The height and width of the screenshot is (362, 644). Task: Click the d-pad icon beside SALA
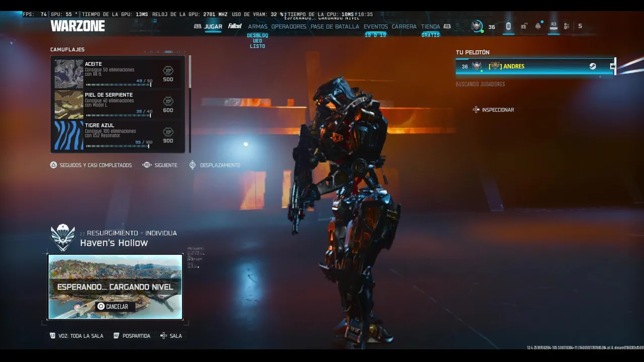164,335
